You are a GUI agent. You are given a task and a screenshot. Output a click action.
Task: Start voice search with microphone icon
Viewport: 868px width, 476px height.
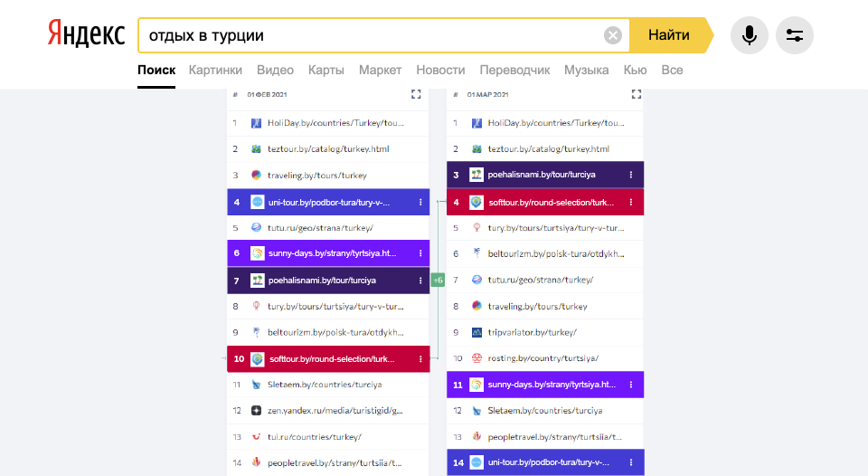pos(749,35)
